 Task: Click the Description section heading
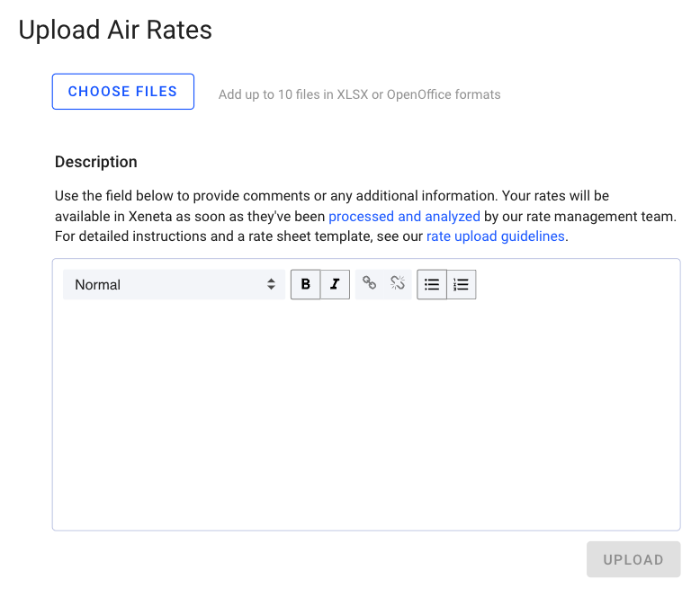point(96,162)
